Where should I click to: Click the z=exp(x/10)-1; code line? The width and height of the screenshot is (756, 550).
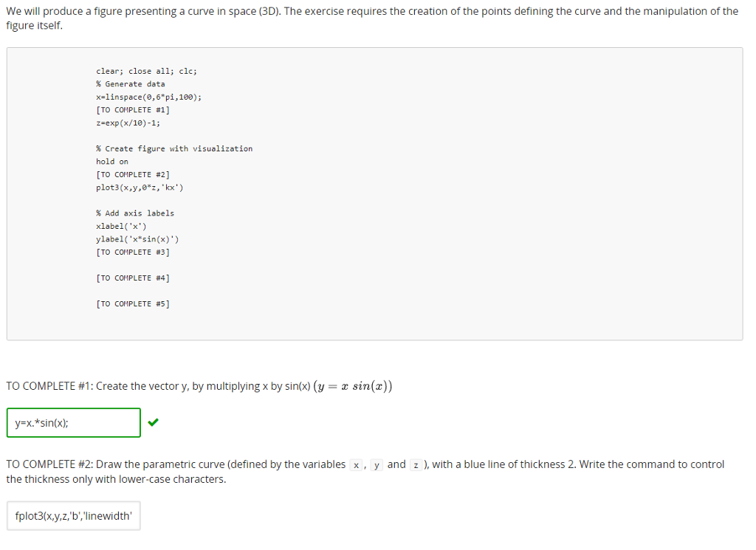pyautogui.click(x=128, y=123)
